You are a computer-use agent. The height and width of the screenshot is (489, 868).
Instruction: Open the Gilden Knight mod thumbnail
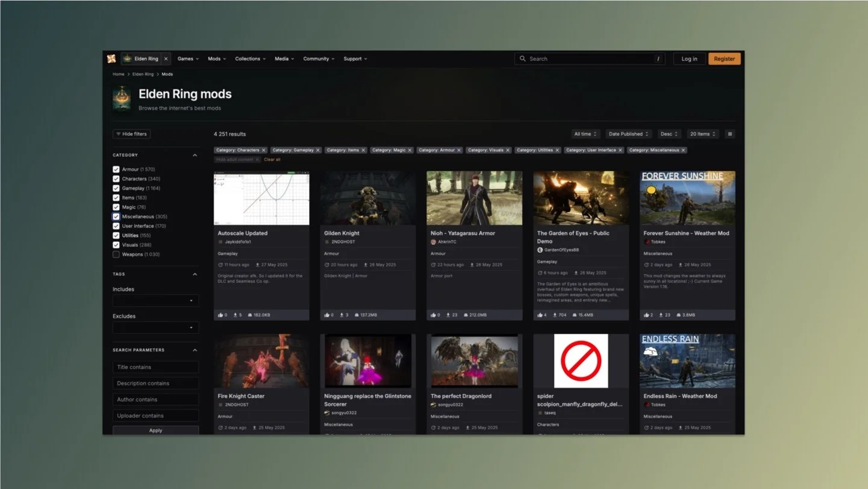(x=368, y=198)
